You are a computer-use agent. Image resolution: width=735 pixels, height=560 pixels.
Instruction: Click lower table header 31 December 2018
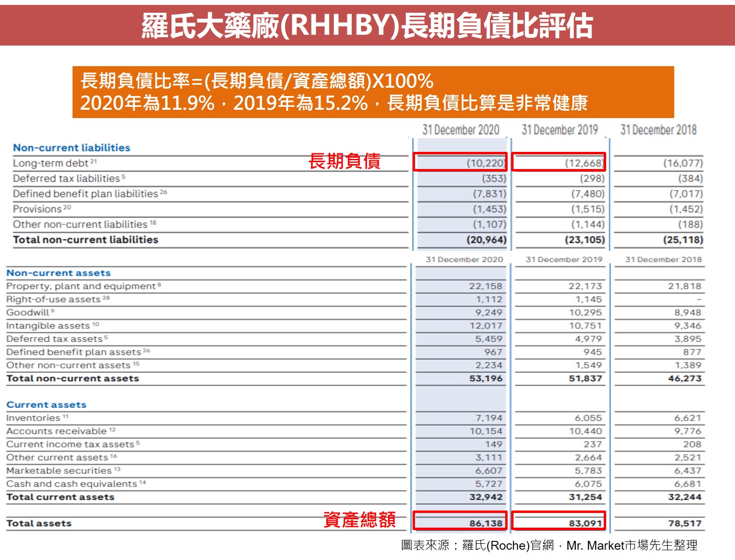coord(663,259)
